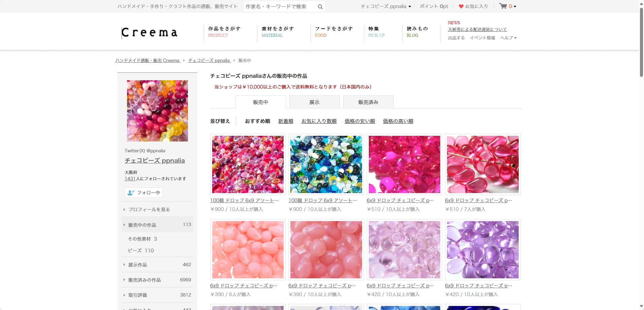
Task: Select ビーズ 110 category in sidebar
Action: (141, 251)
